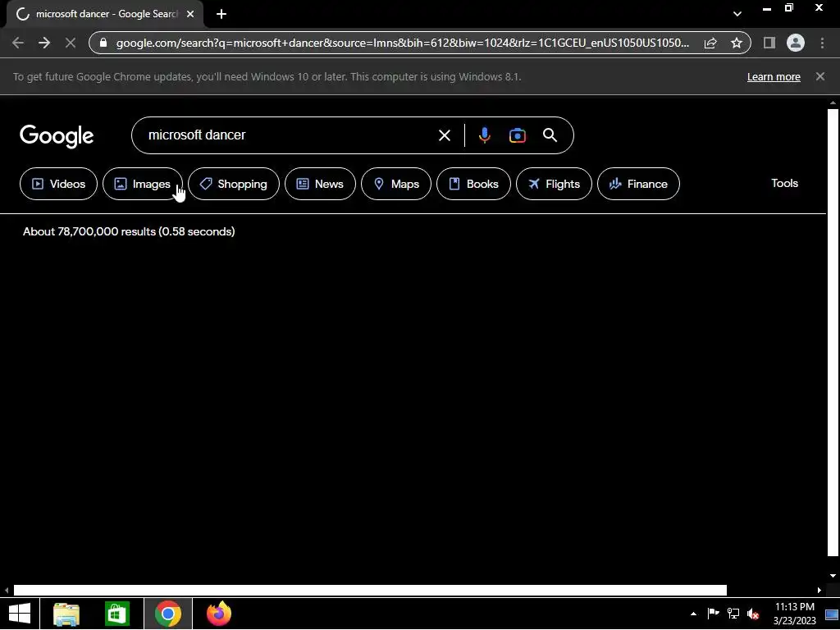This screenshot has width=840, height=630.
Task: Focus the Google search box
Action: pos(290,135)
